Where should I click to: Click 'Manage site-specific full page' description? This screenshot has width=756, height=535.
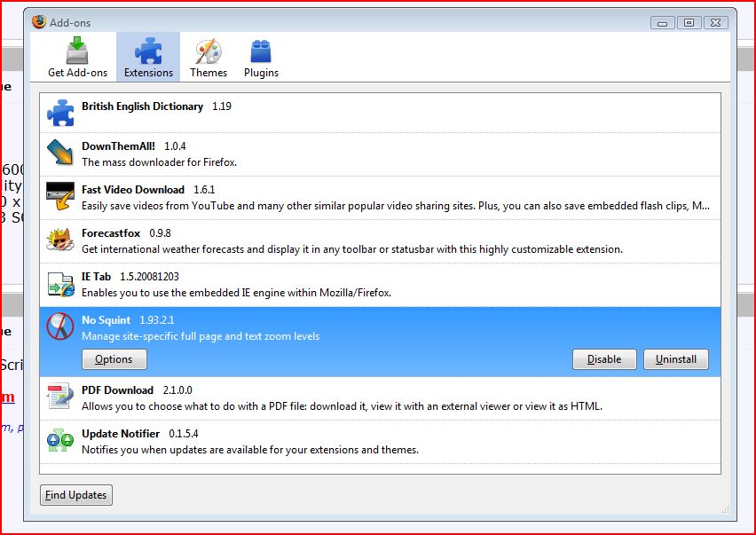(x=201, y=336)
